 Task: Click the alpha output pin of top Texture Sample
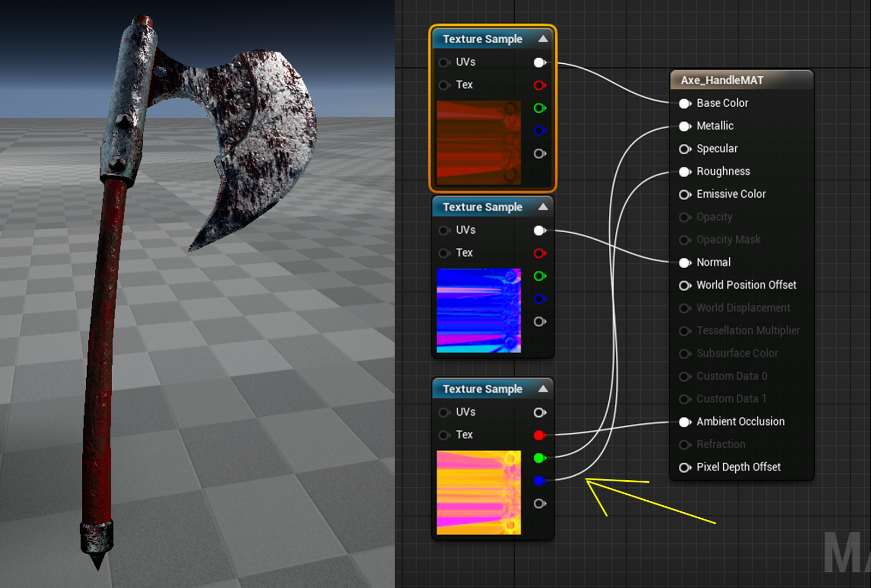pos(540,154)
